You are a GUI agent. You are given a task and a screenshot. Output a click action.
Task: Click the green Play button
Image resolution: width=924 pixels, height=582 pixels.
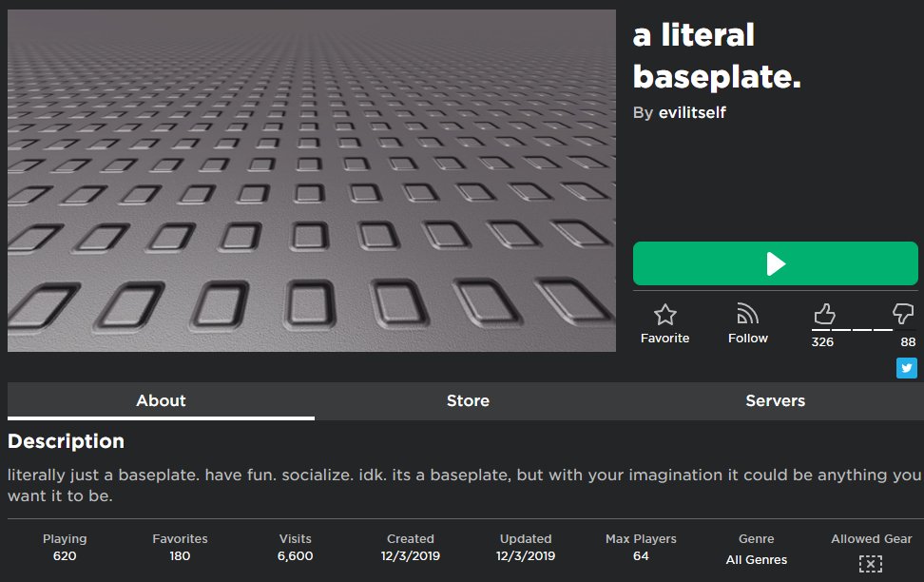click(x=775, y=263)
